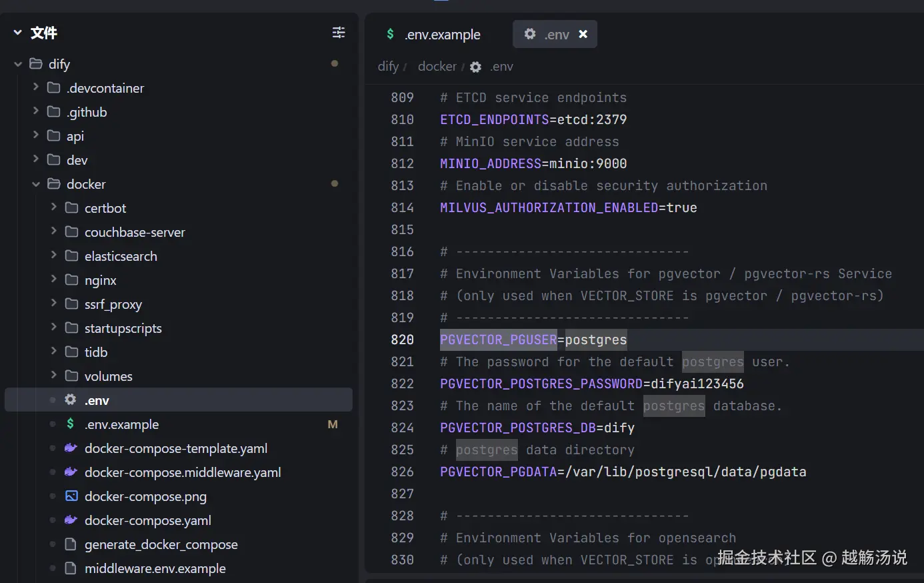The height and width of the screenshot is (583, 924).
Task: Click the dify breadcrumb link
Action: (387, 67)
